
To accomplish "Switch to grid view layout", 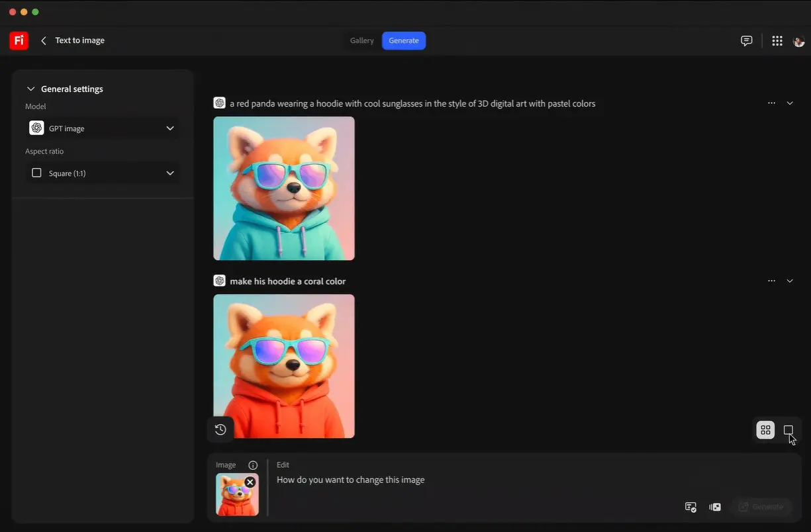I will coord(765,430).
